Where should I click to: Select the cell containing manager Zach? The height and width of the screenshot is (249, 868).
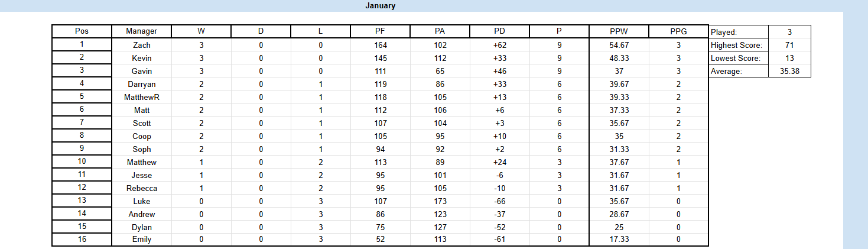click(141, 45)
